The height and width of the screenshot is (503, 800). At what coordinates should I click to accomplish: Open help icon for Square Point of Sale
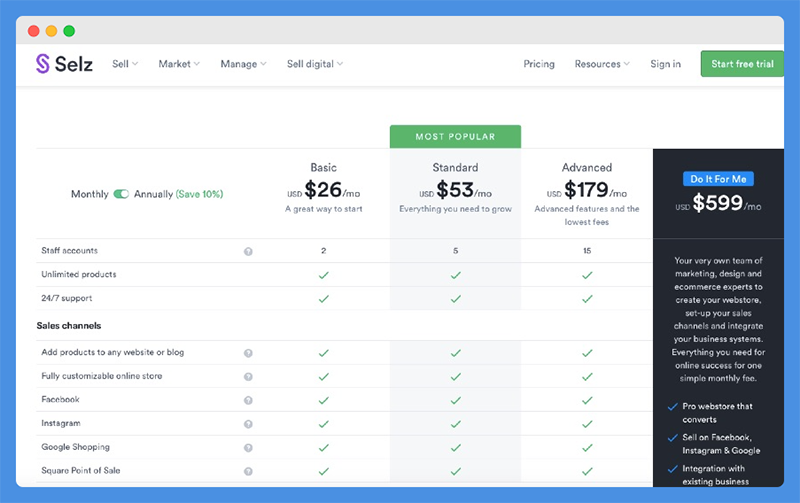pos(248,471)
